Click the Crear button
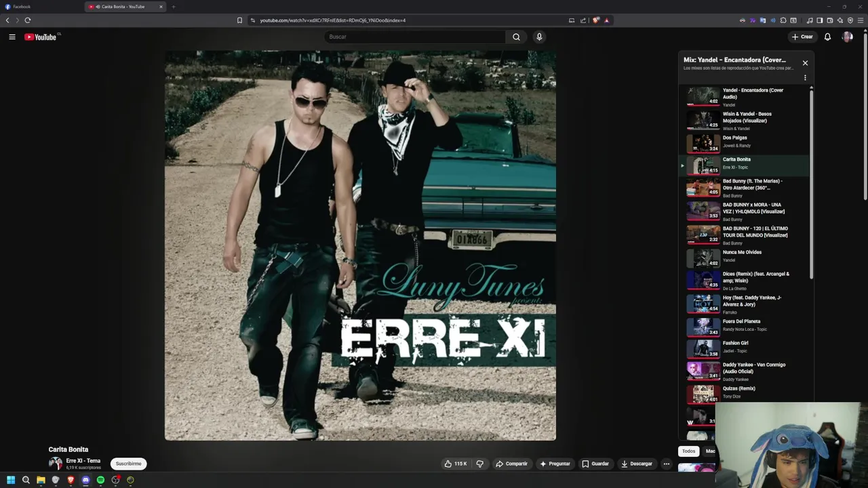Screen dimensions: 868x488 tap(802, 37)
